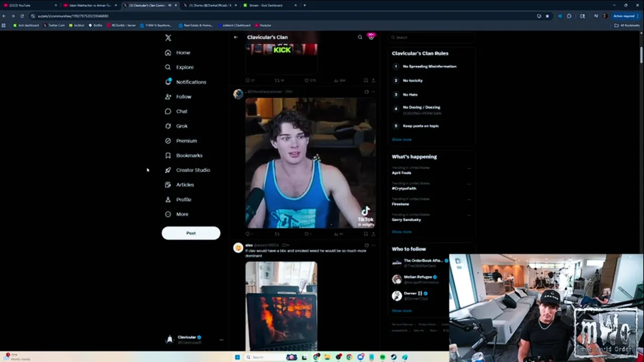Open options for April Fools trend
The width and height of the screenshot is (644, 362).
click(x=469, y=168)
